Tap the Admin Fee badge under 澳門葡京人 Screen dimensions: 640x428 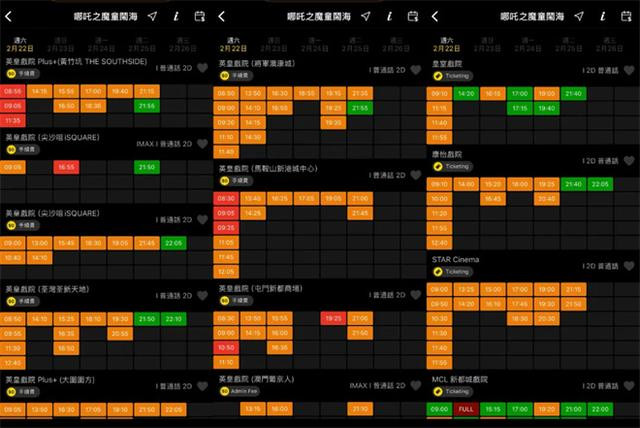click(x=239, y=391)
